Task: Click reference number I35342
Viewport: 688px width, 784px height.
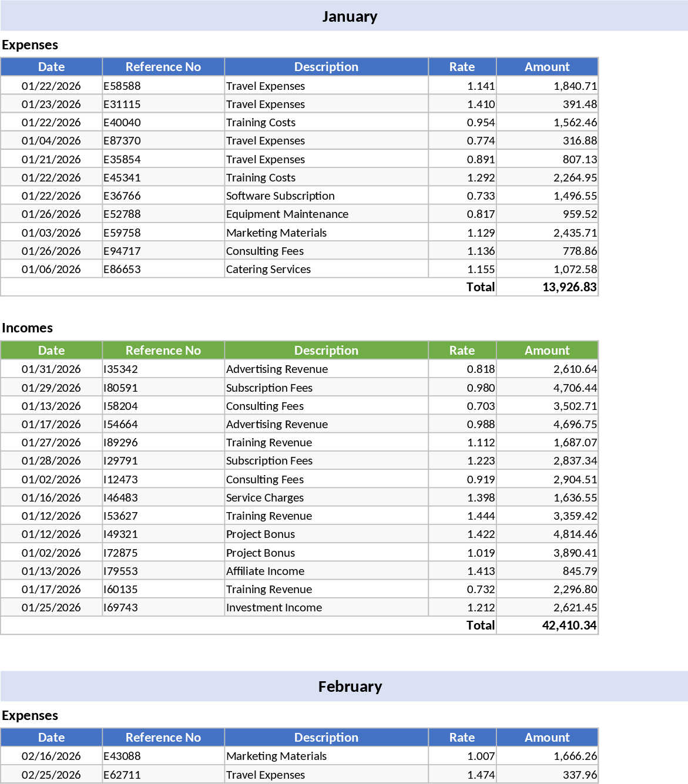Action: 119,369
